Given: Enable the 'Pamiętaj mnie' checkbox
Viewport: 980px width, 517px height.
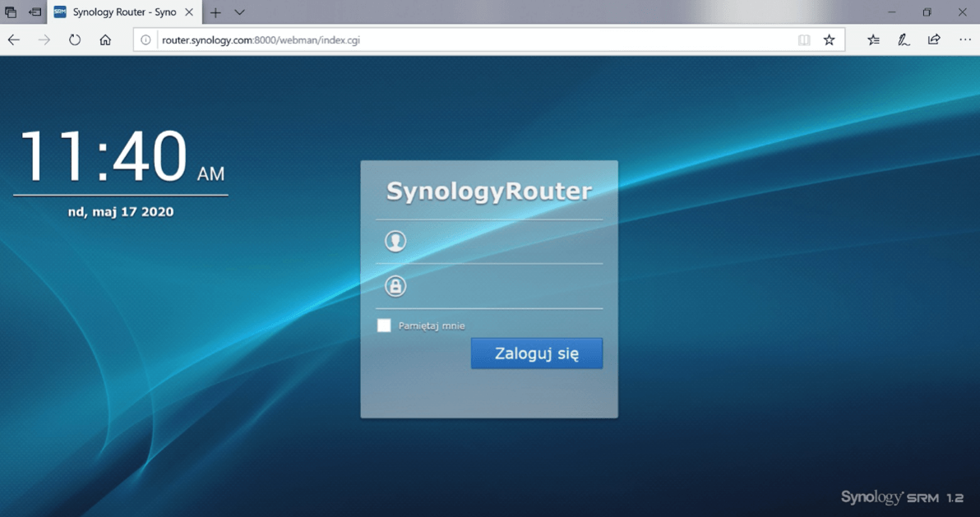Looking at the screenshot, I should pyautogui.click(x=384, y=325).
